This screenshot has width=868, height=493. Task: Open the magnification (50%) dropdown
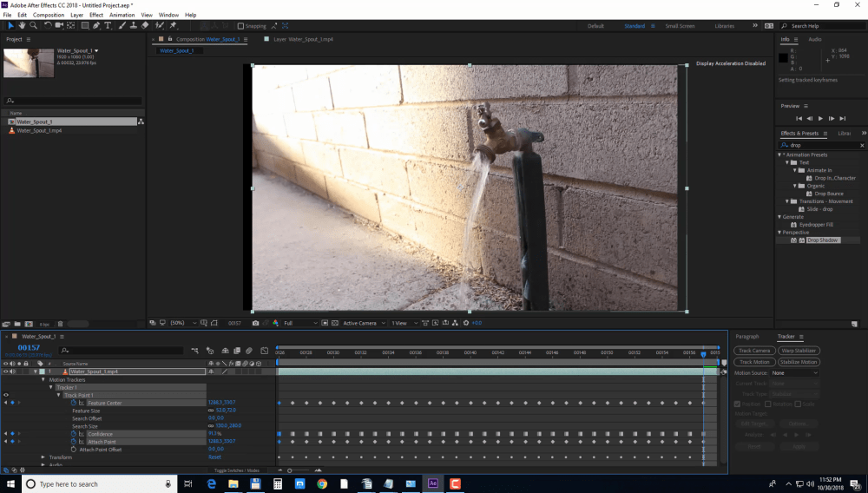[182, 323]
